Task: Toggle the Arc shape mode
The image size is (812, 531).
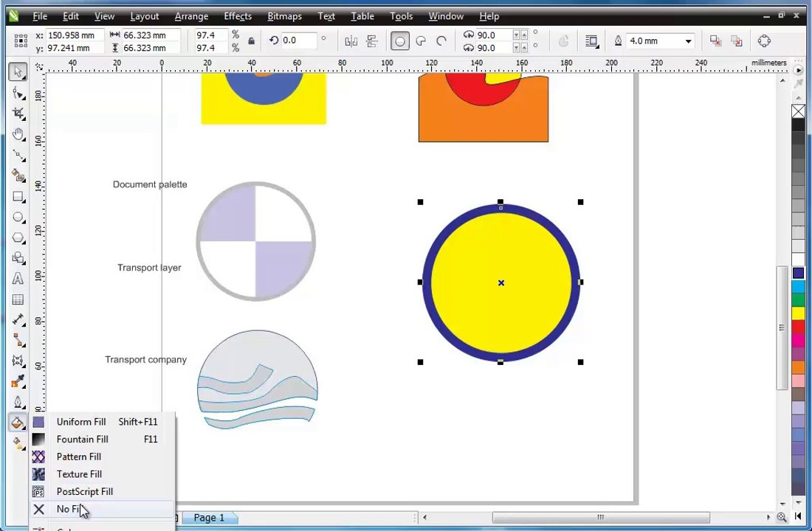Action: click(x=441, y=41)
